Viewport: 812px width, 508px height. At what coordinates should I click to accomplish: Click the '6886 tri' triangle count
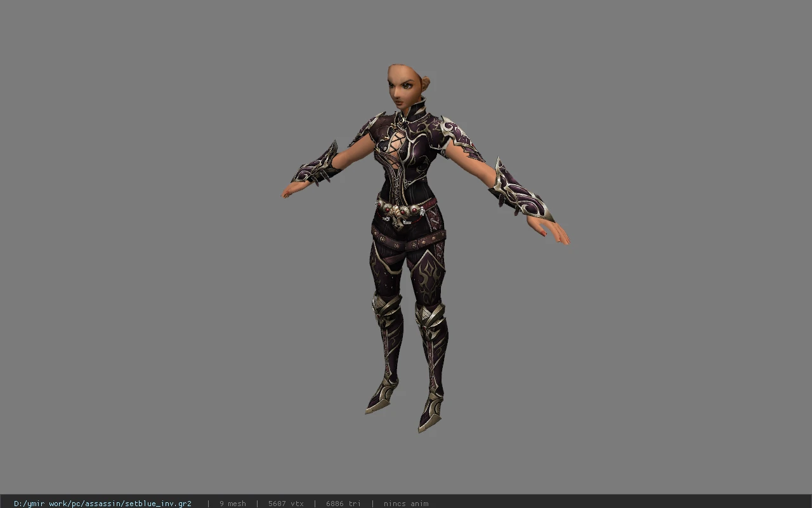coord(343,504)
